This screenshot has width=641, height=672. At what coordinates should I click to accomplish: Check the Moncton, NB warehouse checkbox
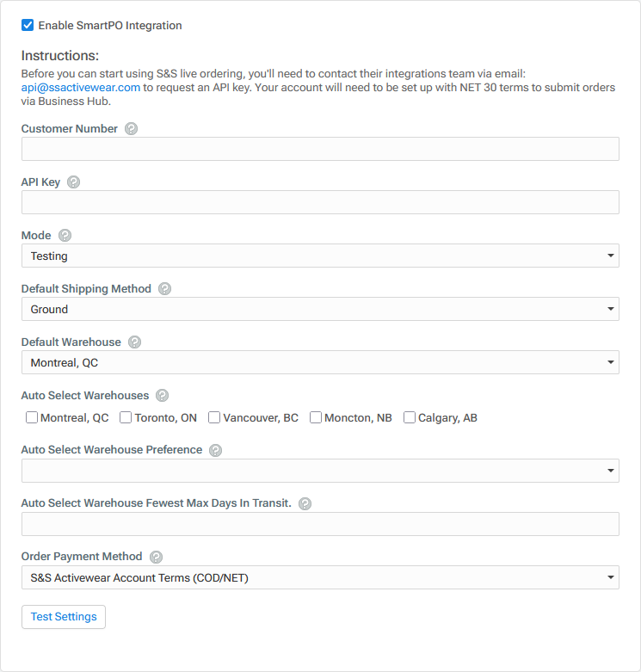[316, 417]
